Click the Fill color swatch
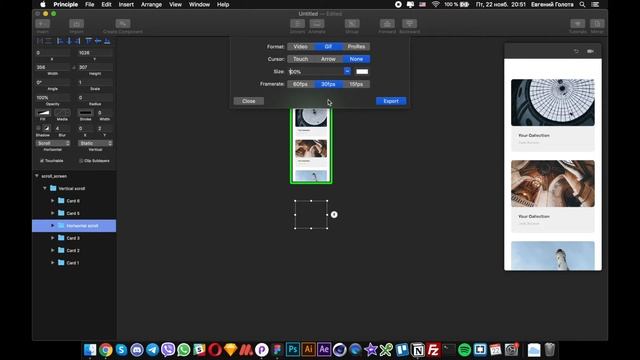 [x=43, y=113]
